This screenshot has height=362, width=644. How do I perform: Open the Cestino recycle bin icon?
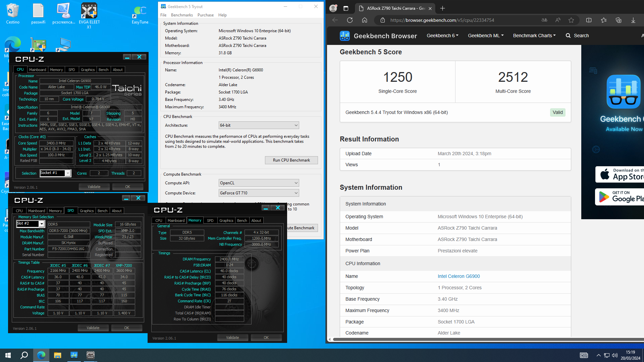click(x=13, y=13)
